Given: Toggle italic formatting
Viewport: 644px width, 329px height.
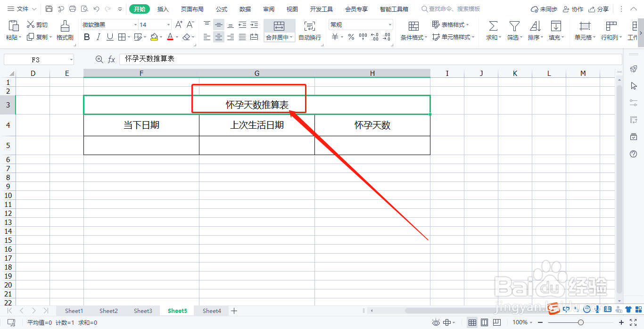Looking at the screenshot, I should (x=98, y=37).
